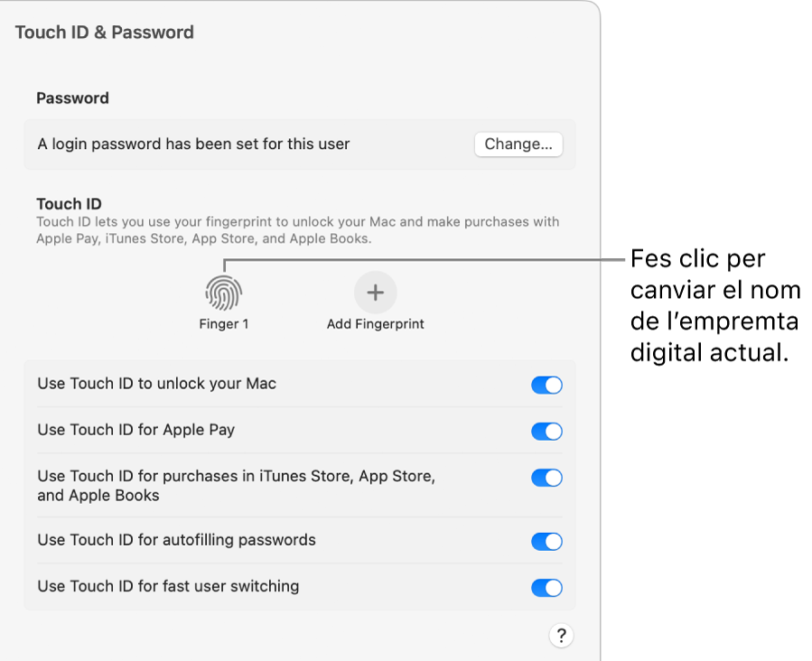
Task: Disable Use Touch ID for Apple Pay
Action: tap(546, 431)
